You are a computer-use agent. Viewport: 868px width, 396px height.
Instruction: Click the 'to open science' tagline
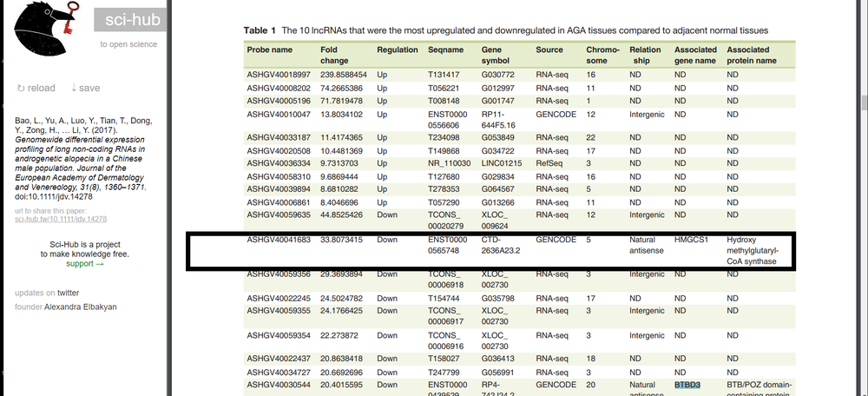tap(128, 43)
